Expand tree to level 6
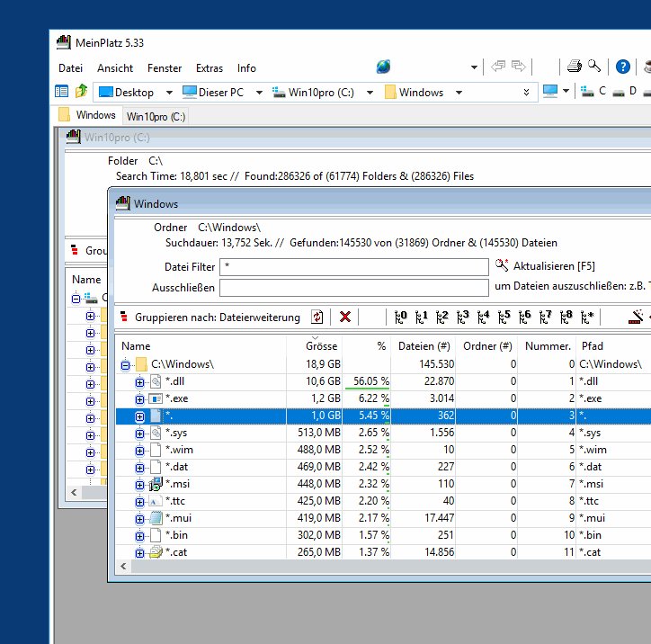 point(525,318)
